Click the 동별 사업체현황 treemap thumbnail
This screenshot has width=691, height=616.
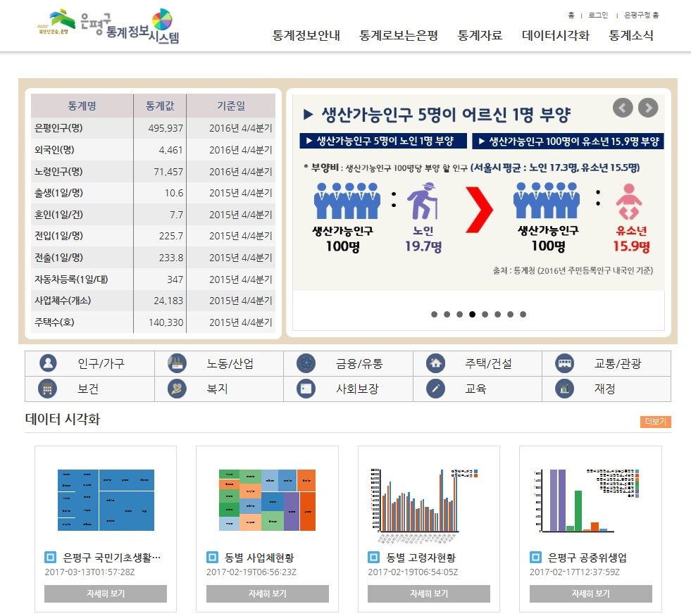point(267,501)
